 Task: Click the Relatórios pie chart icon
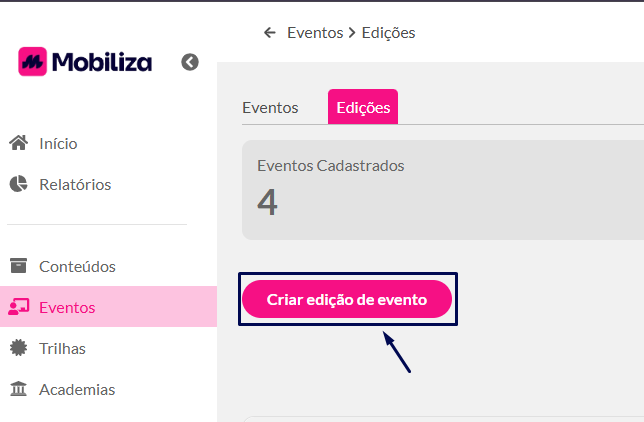[x=18, y=184]
